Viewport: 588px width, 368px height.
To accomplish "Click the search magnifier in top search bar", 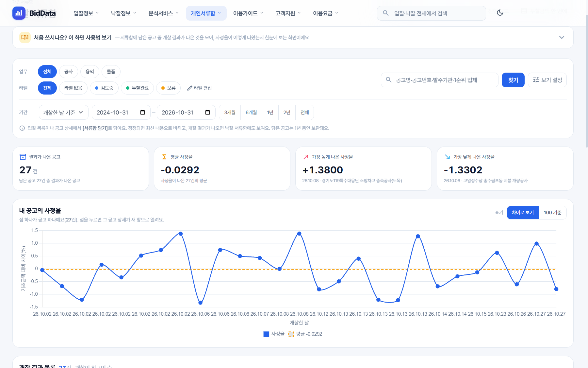I will click(x=386, y=13).
